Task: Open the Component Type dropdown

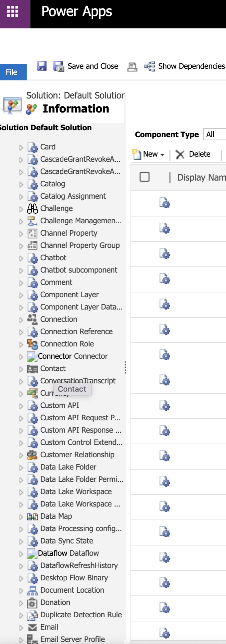Action: click(x=215, y=134)
